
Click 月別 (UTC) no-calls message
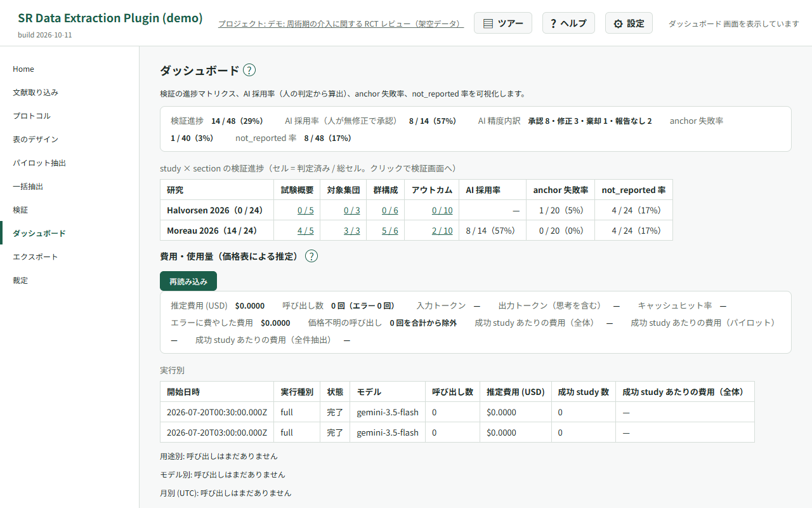pos(226,493)
